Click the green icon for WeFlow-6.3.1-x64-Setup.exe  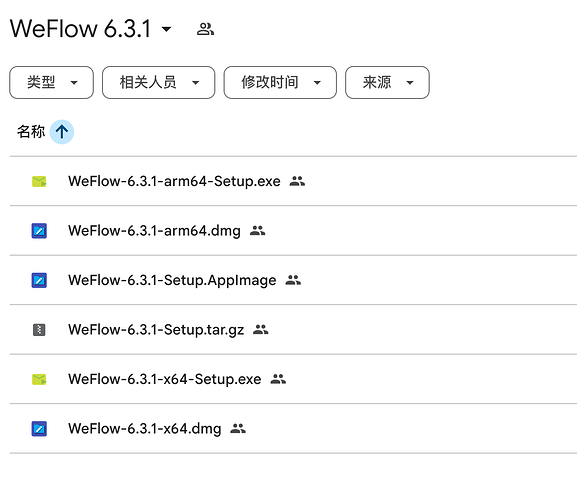(39, 379)
